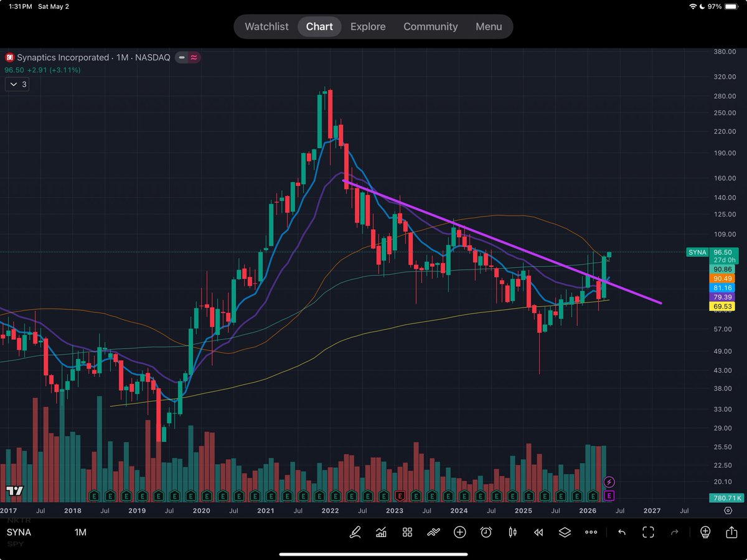This screenshot has height=560, width=747.
Task: Tap the Synaptics red logo icon
Action: coord(9,57)
